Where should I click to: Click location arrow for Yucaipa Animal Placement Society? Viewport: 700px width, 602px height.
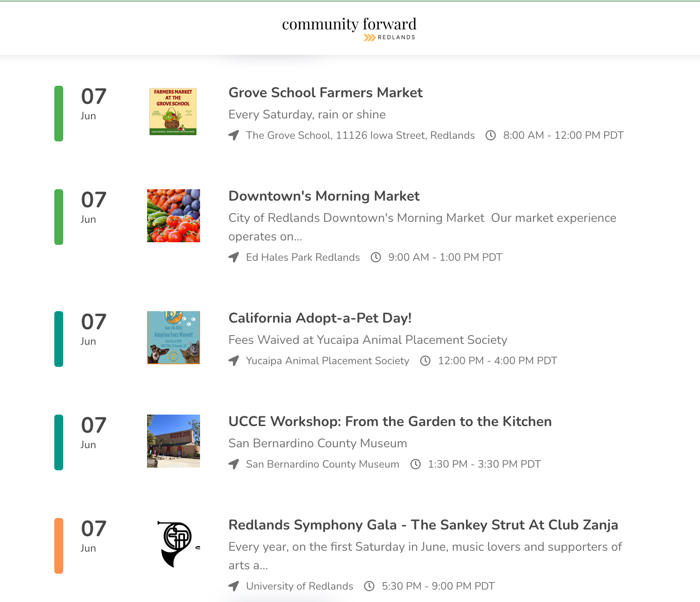click(234, 361)
